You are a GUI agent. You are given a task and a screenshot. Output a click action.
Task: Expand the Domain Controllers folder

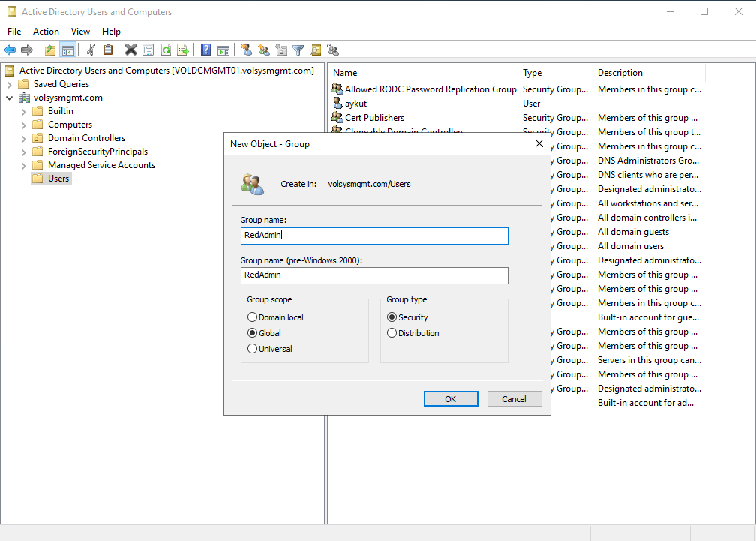coord(24,138)
